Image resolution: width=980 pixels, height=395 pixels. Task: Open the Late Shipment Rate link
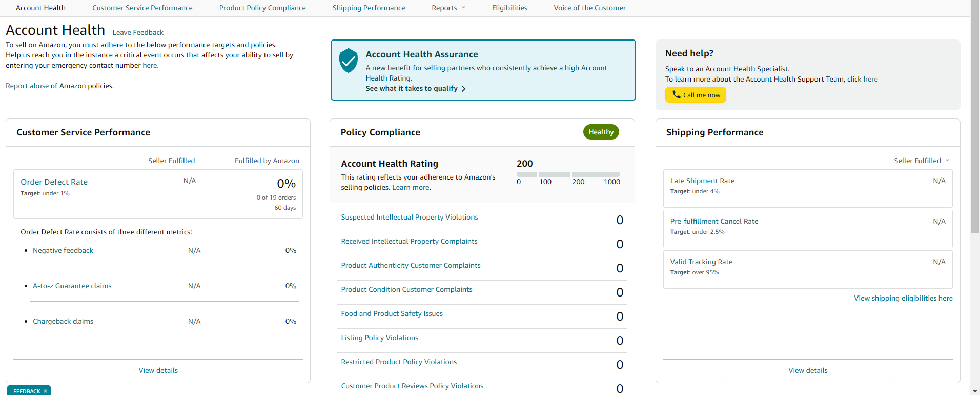tap(702, 181)
